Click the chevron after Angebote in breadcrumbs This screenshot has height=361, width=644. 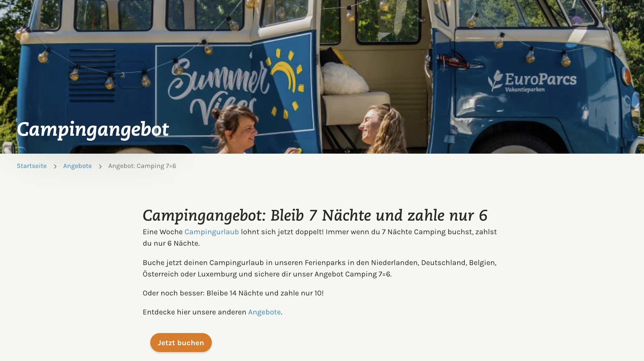pyautogui.click(x=100, y=166)
